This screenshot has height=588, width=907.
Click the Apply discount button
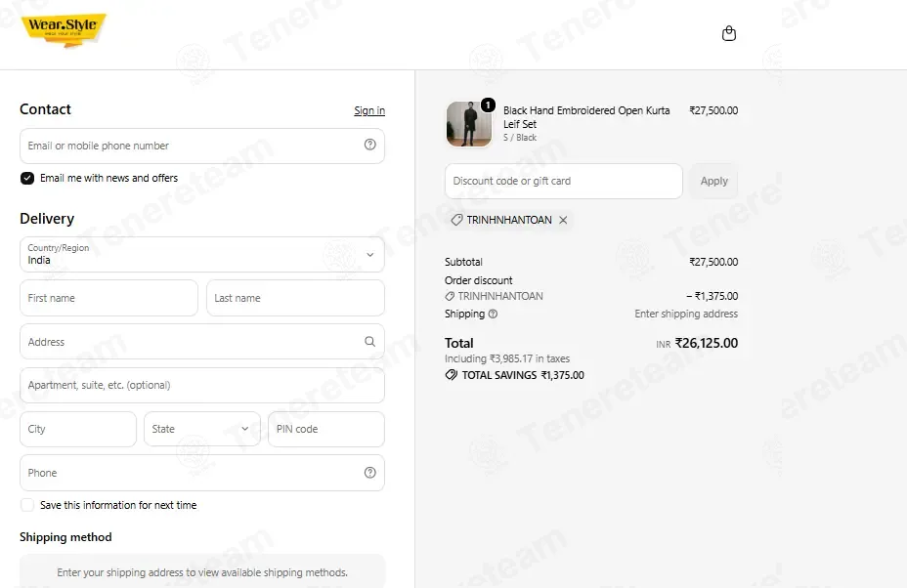click(x=713, y=181)
